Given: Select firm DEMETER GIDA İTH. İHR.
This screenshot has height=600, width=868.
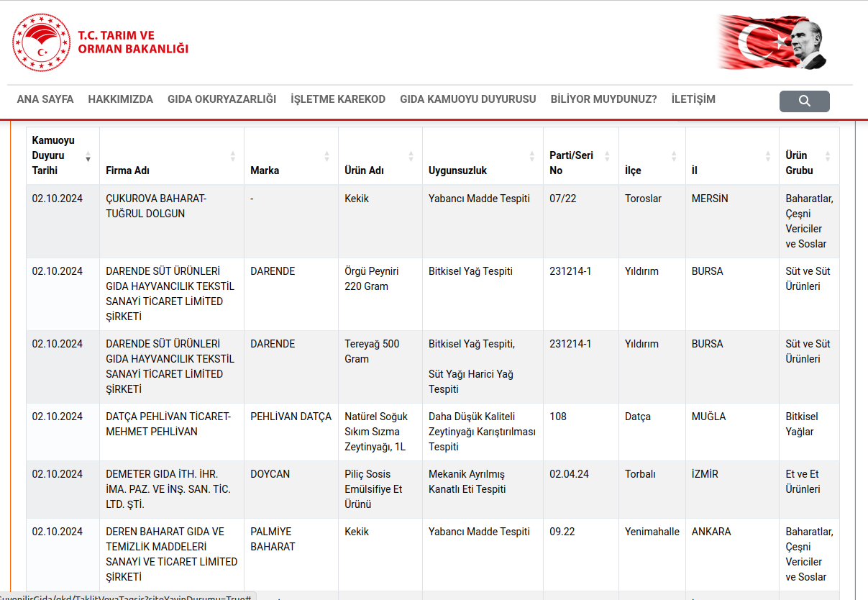Looking at the screenshot, I should click(x=168, y=489).
